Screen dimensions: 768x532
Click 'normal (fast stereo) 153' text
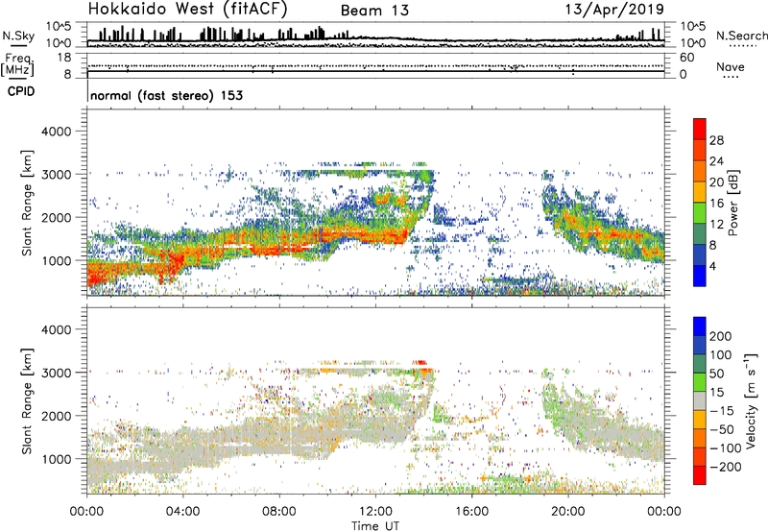coord(166,95)
